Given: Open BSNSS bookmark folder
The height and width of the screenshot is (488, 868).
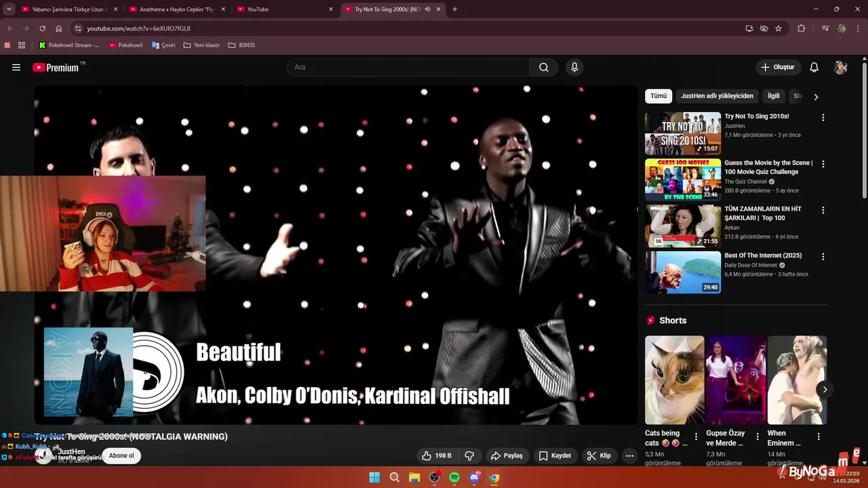Looking at the screenshot, I should 241,45.
